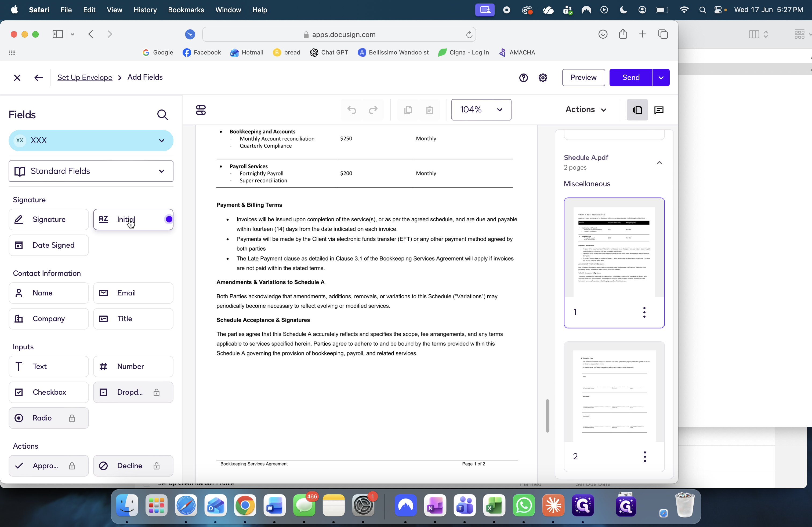Select the Radio field type
Screen dimensions: 812x527
[48, 418]
